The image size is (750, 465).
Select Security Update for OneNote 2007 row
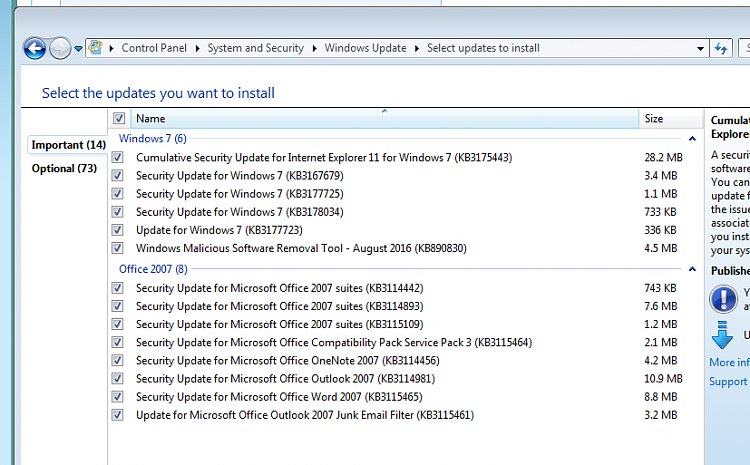287,361
